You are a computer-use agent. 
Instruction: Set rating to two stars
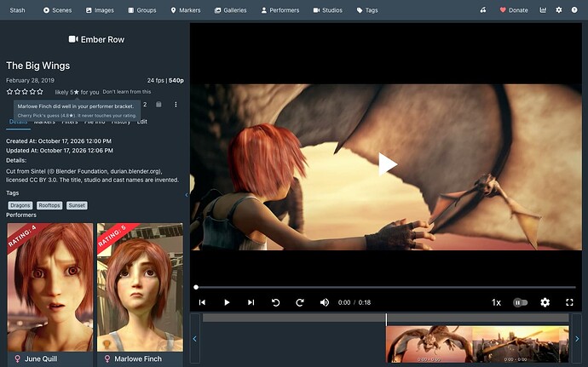point(17,91)
